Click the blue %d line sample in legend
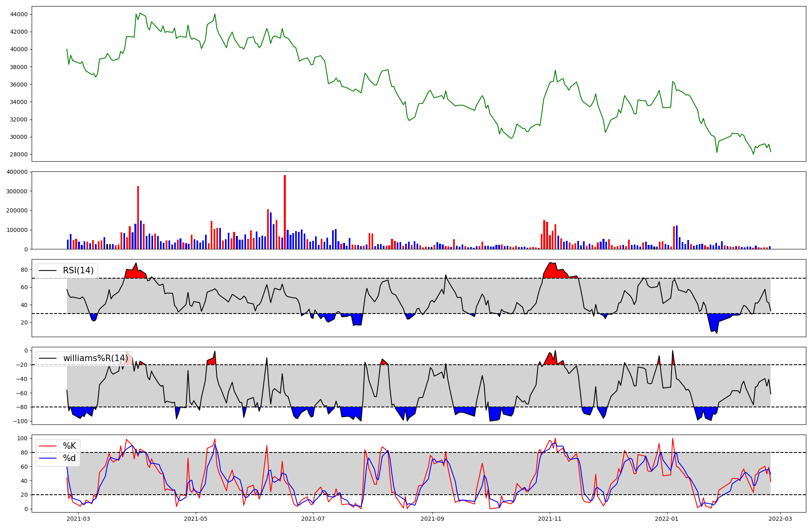 click(x=47, y=458)
